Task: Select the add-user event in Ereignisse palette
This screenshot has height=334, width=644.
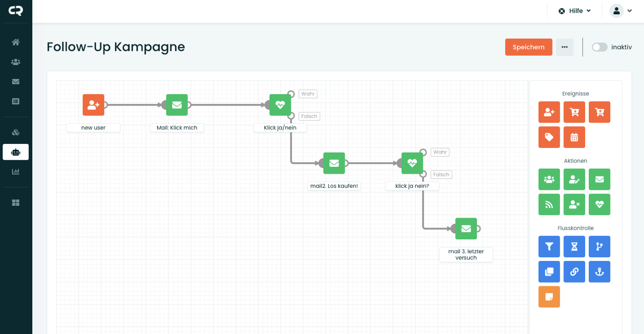Action: coord(549,112)
